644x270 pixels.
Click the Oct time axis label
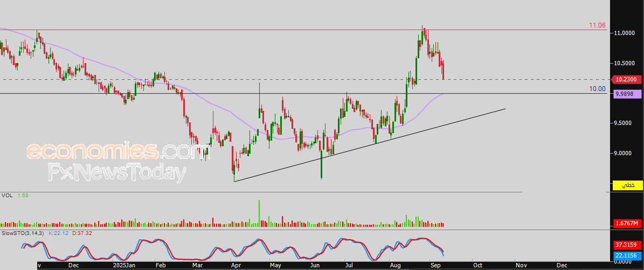[477, 266]
